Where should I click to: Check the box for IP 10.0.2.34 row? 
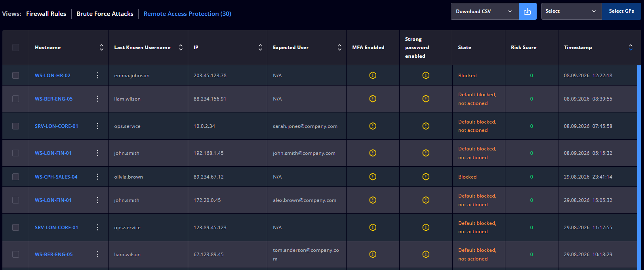point(15,126)
